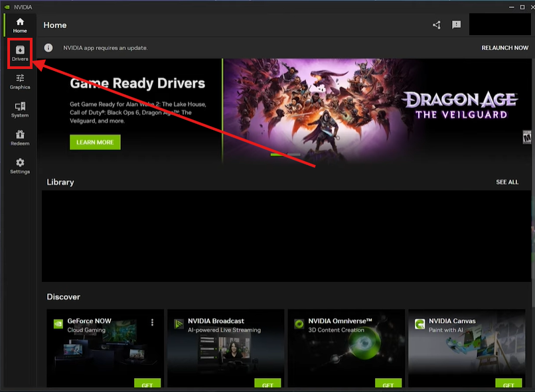The image size is (535, 392).
Task: Click the GeForce NOW logo icon
Action: (x=58, y=324)
